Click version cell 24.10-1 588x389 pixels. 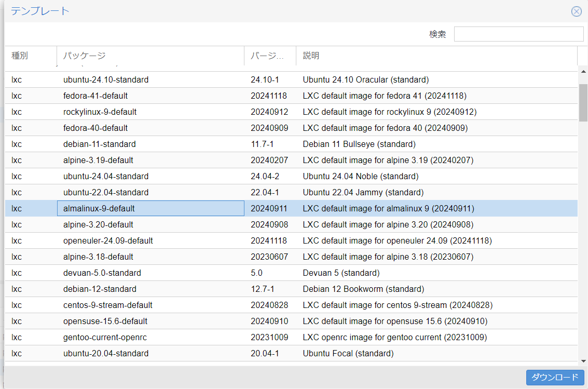coord(265,79)
